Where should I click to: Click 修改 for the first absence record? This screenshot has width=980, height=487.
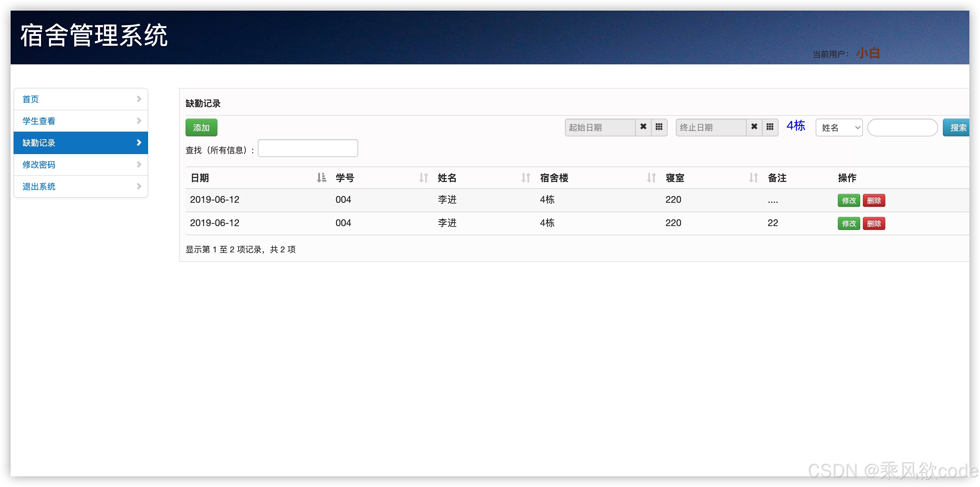[848, 201]
